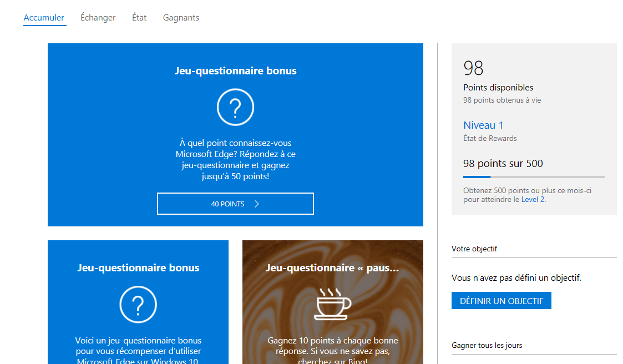Click 'Vous n'avez pas défini un objectif.' text
This screenshot has width=623, height=364.
point(516,278)
